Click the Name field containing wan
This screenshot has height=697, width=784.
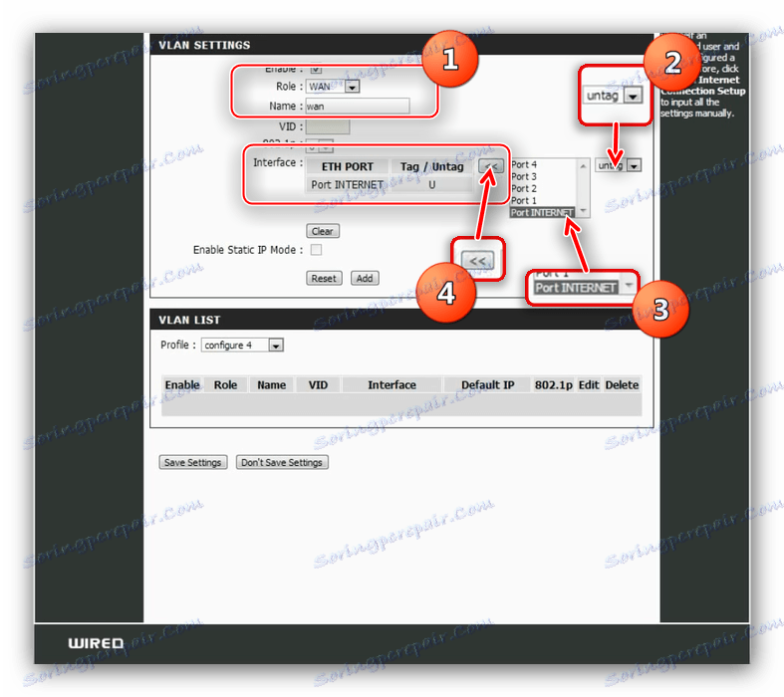pos(358,106)
